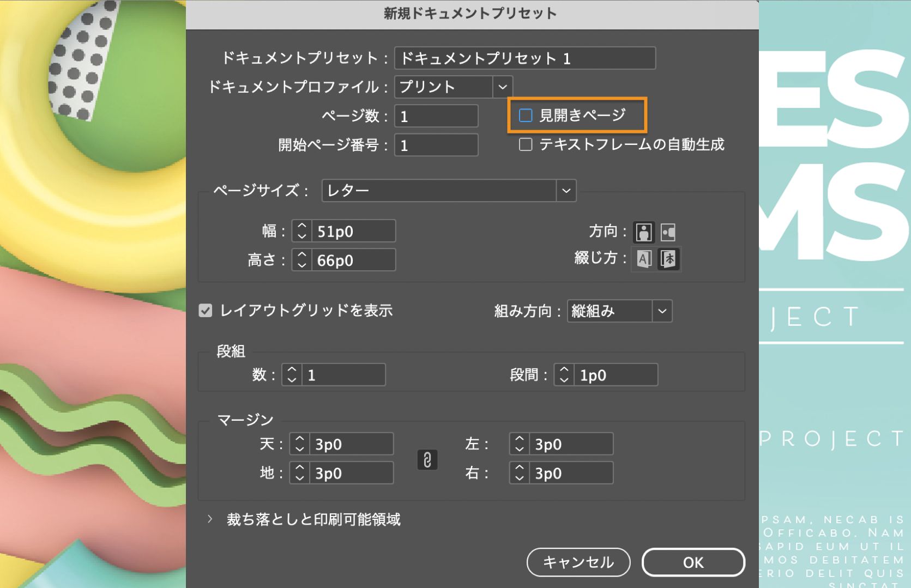Open the ドキュメントプロファイル dropdown

[454, 87]
